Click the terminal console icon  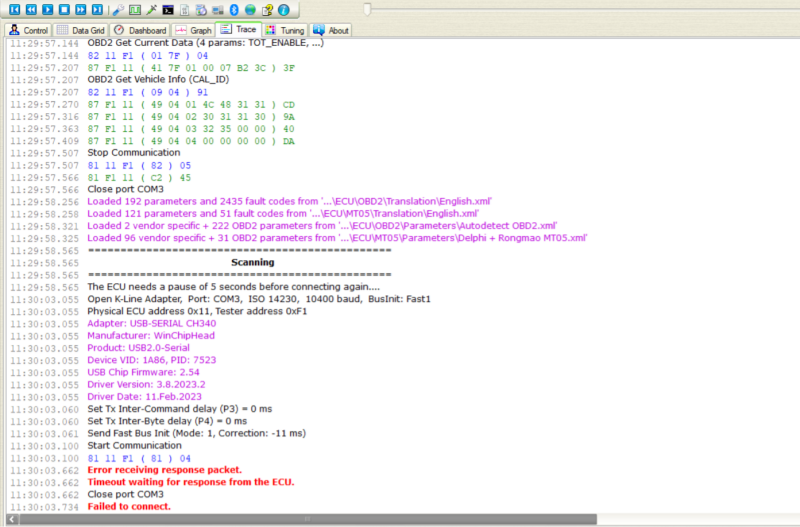point(168,9)
